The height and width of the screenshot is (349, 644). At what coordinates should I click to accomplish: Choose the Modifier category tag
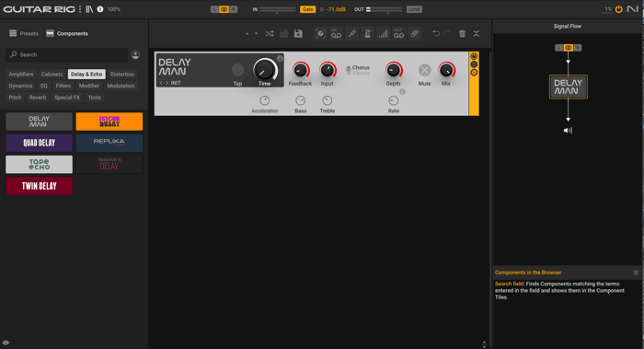click(x=89, y=86)
